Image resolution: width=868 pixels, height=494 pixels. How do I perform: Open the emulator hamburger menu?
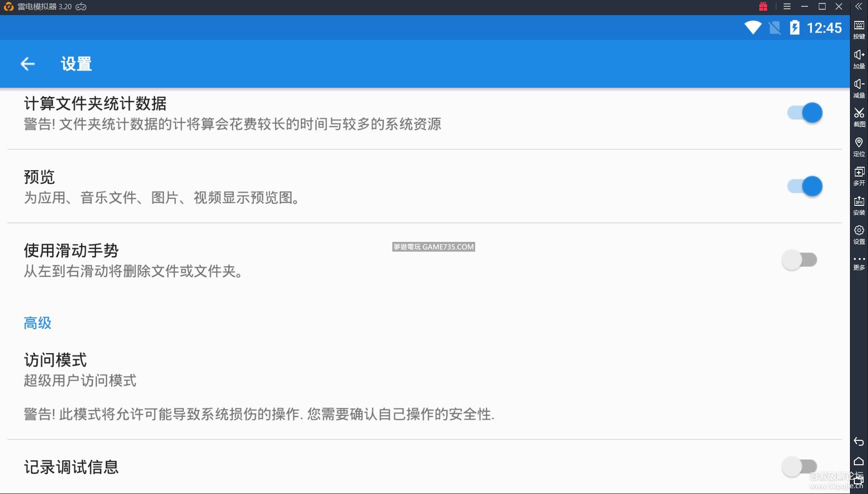point(787,6)
